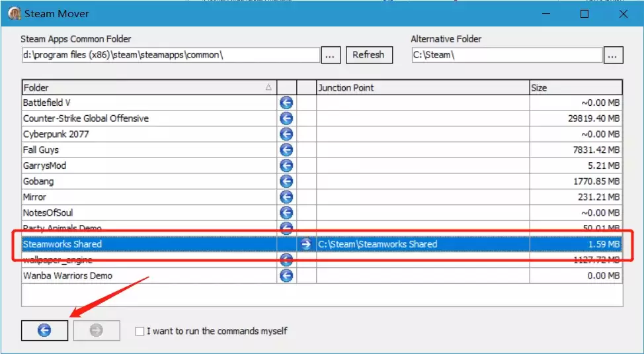Click the Steam Apps Common Folder path field
Image resolution: width=644 pixels, height=354 pixels.
pos(171,55)
